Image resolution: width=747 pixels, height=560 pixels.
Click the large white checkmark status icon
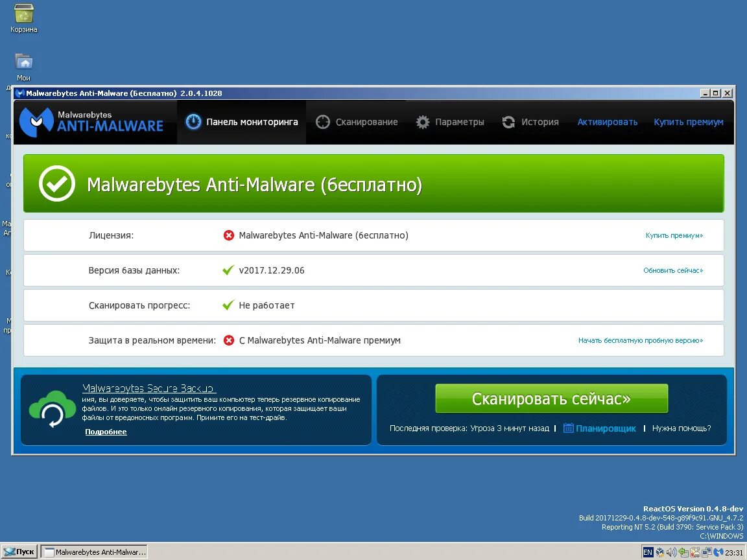(x=56, y=183)
